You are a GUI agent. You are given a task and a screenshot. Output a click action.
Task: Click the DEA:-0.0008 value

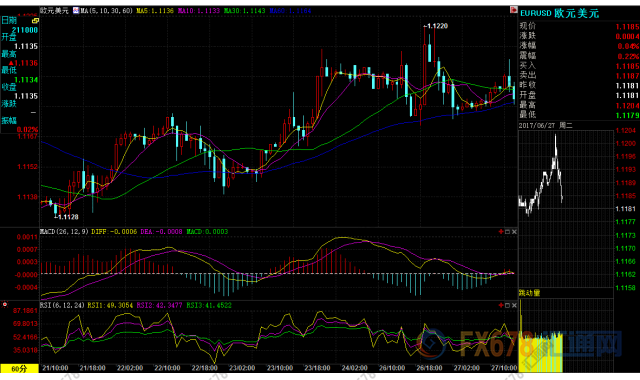pyautogui.click(x=161, y=231)
